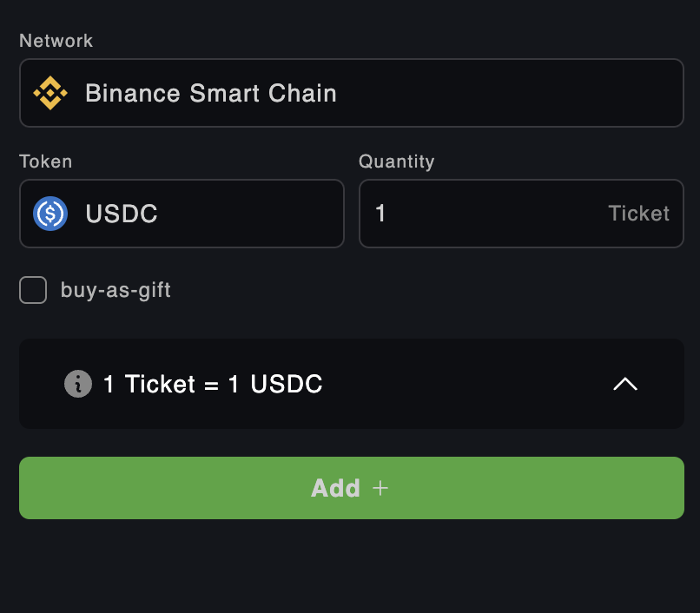
Task: Click the plus icon on Add button
Action: (x=380, y=488)
